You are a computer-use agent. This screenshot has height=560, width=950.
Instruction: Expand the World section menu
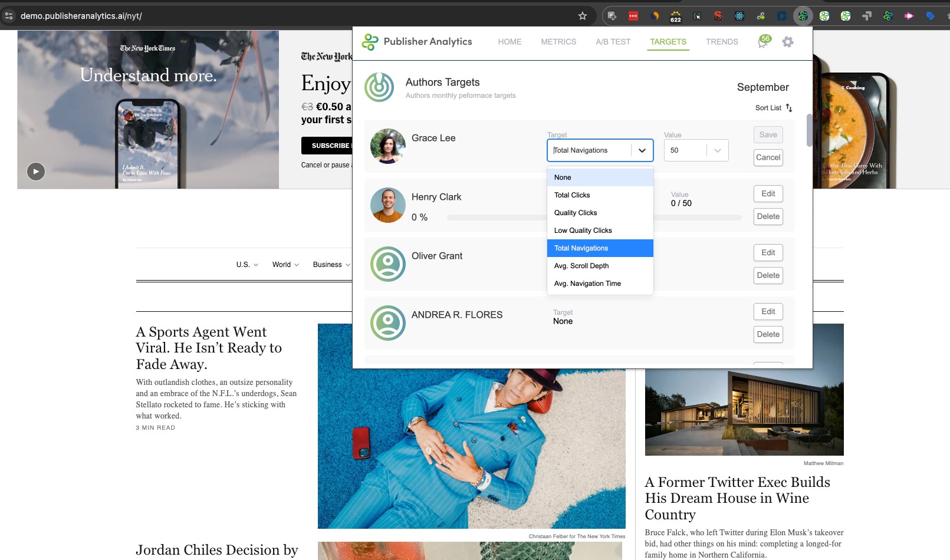click(x=285, y=265)
